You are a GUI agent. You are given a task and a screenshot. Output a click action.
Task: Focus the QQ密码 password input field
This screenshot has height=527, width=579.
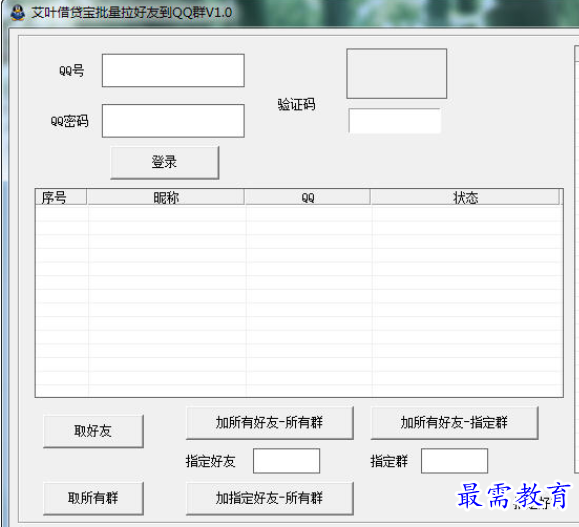(173, 121)
